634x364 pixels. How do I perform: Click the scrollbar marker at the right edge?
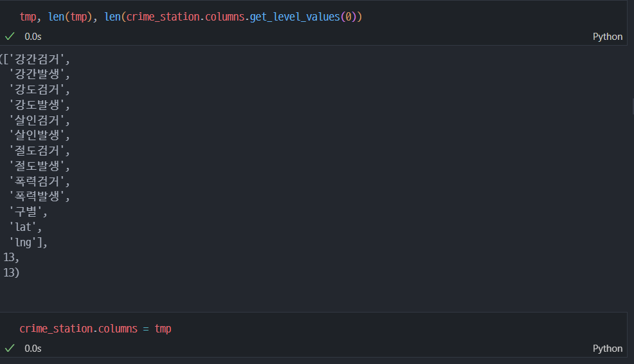(x=633, y=107)
